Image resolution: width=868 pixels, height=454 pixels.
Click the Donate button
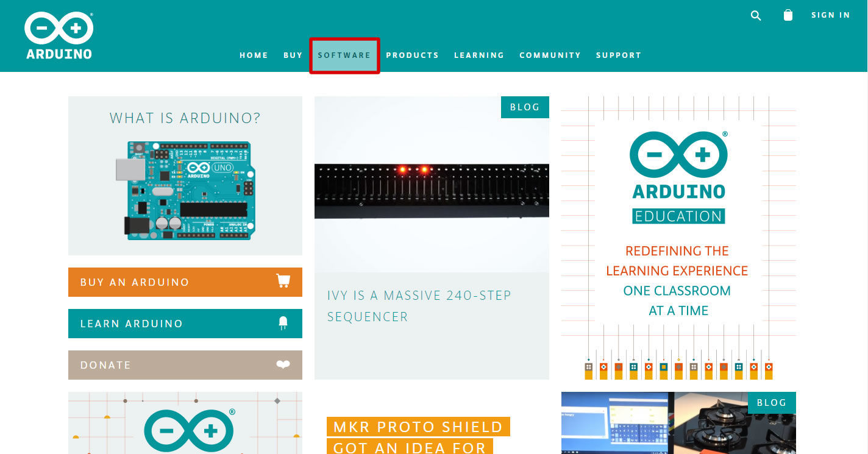tap(185, 365)
